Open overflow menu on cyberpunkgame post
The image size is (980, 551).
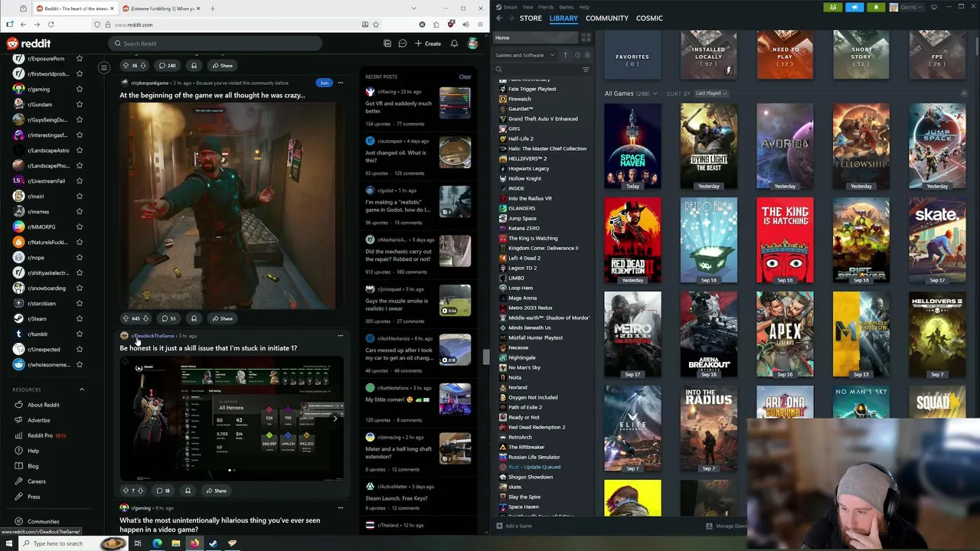click(x=341, y=83)
